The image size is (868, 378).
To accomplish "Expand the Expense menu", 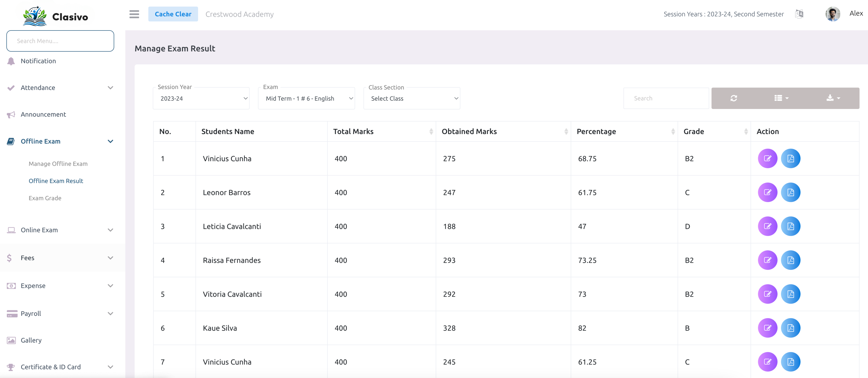I will (x=60, y=286).
